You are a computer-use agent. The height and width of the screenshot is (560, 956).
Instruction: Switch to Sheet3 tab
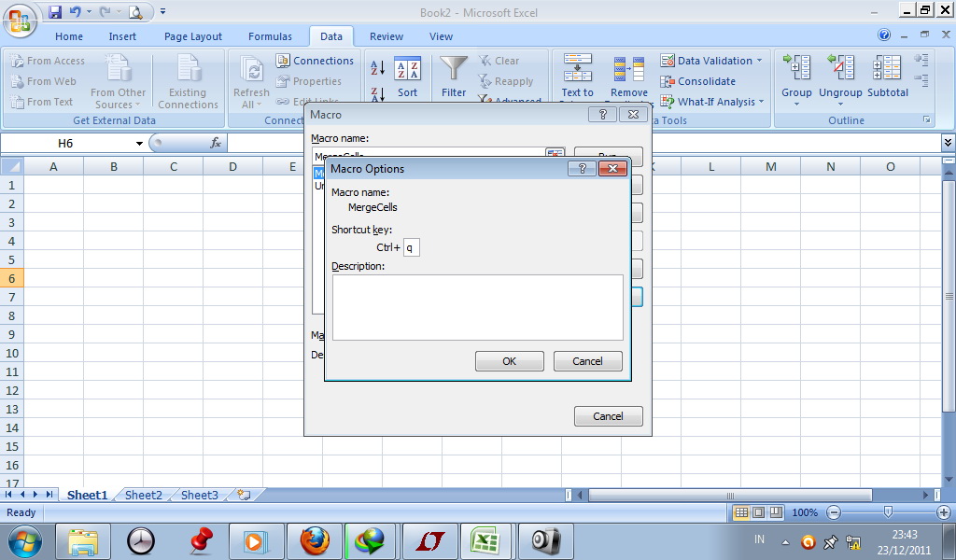[x=200, y=495]
